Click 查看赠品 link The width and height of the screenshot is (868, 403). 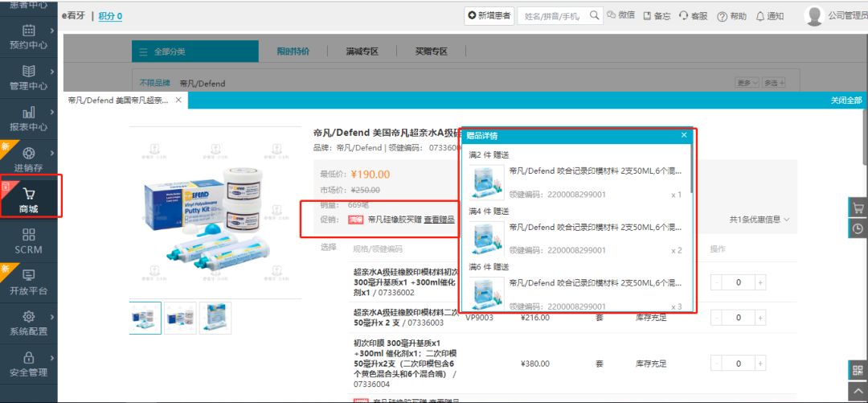tap(440, 220)
